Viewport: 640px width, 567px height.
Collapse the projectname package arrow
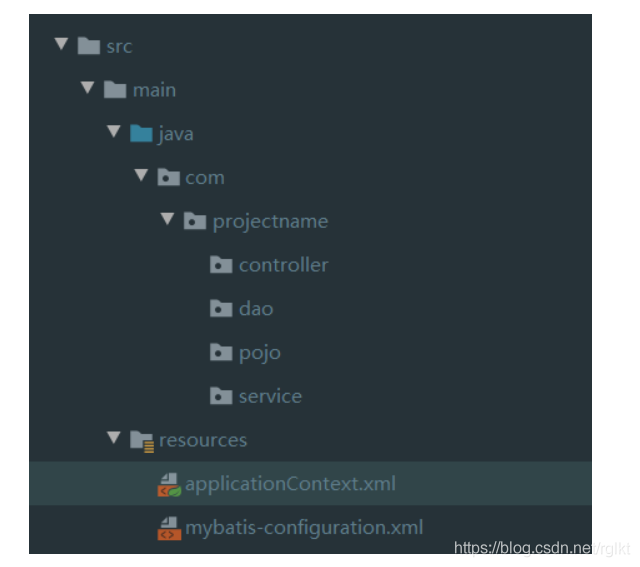point(167,220)
